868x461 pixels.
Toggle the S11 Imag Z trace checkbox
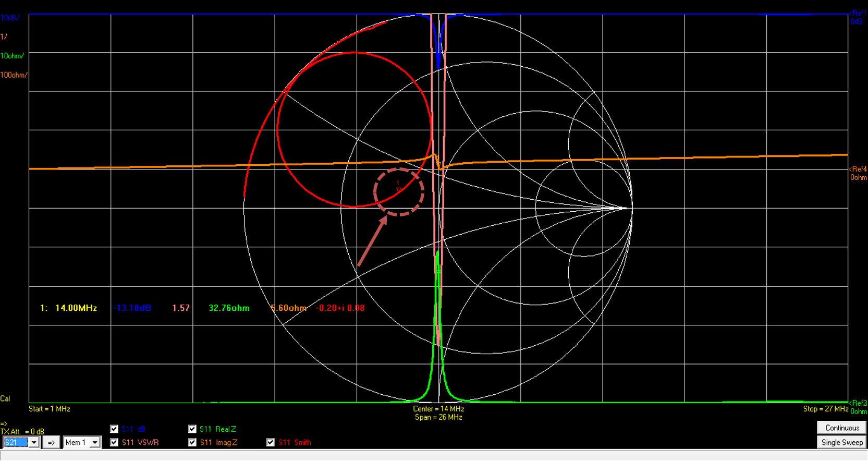point(192,442)
